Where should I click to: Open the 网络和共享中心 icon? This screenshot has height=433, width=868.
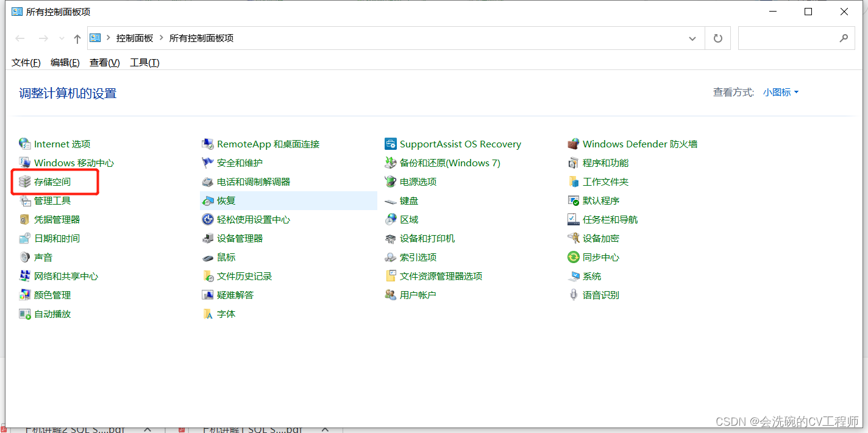point(24,276)
